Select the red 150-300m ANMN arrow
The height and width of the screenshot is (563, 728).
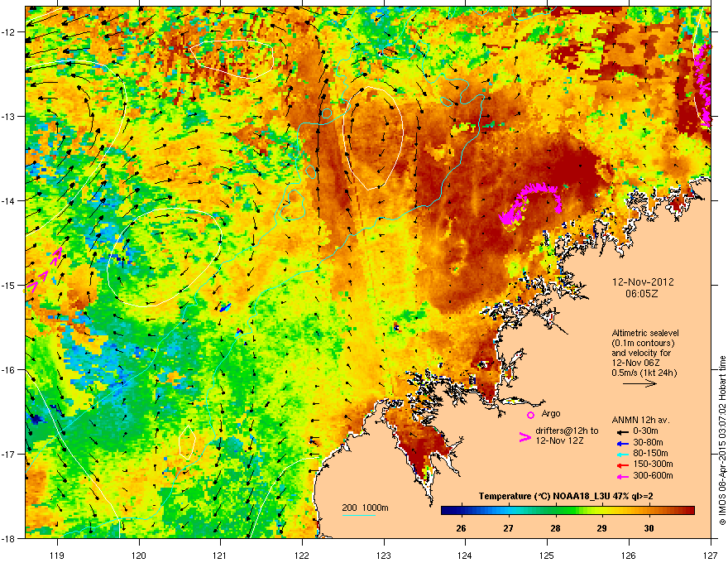point(621,465)
